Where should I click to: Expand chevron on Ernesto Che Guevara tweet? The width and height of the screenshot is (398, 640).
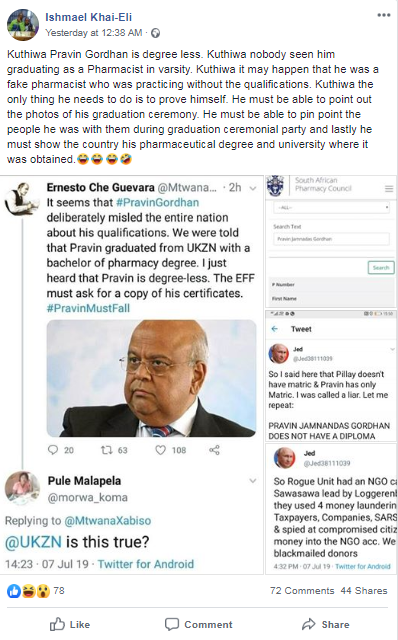pos(253,188)
